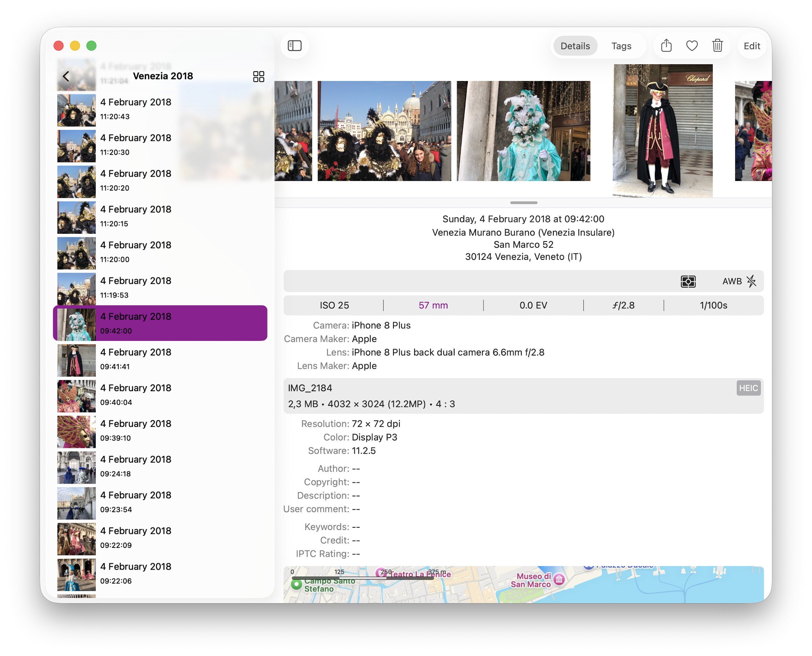Screen dimensions: 812x656
Task: Switch to the Tags tab
Action: 621,46
